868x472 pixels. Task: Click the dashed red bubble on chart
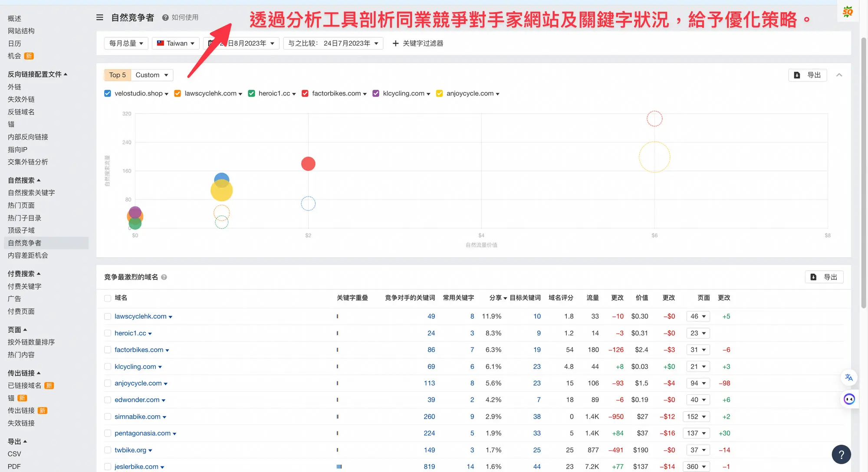[654, 118]
